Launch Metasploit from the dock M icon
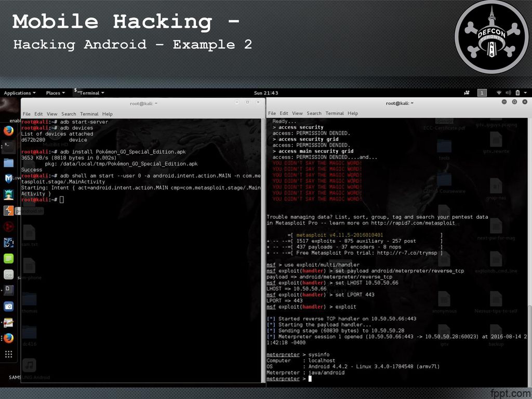 click(x=8, y=179)
